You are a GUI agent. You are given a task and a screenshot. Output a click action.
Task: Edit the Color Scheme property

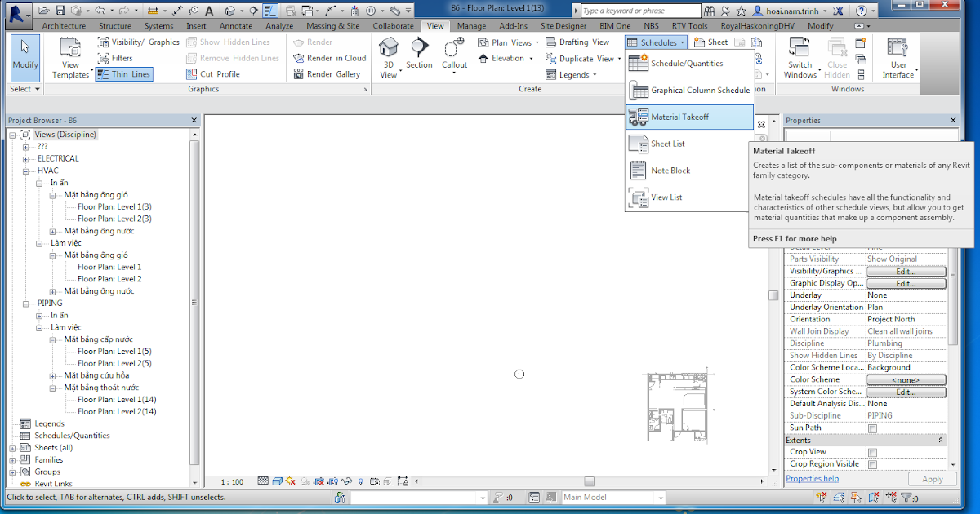905,379
